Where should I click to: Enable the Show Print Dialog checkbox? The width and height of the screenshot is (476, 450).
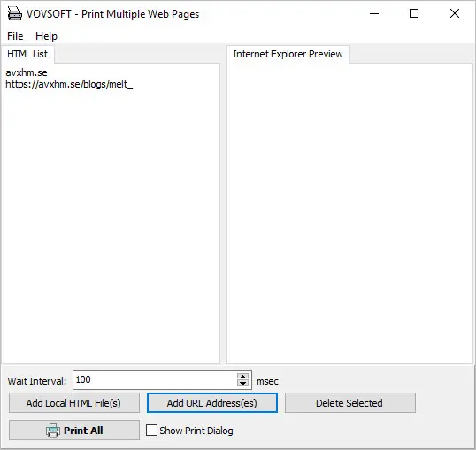point(151,431)
